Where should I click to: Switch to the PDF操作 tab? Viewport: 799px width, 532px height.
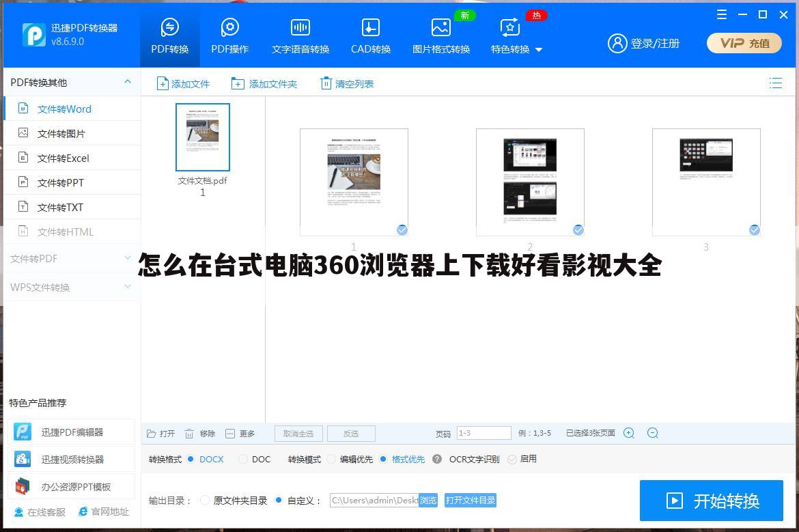(x=230, y=36)
